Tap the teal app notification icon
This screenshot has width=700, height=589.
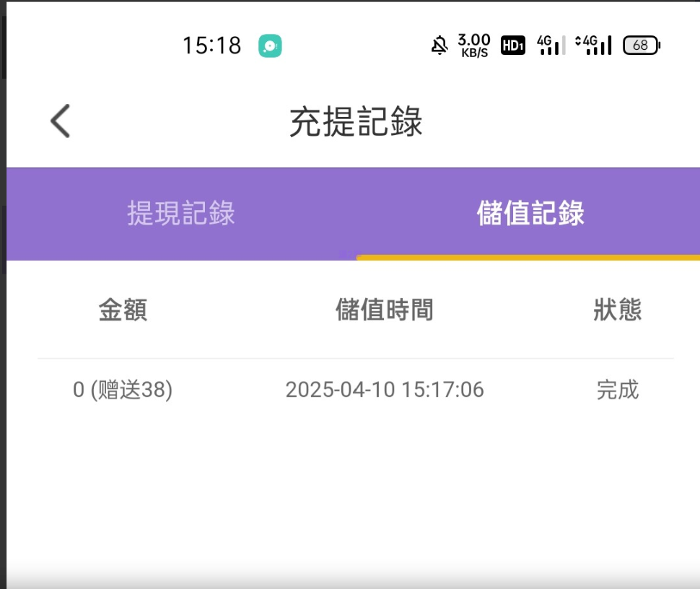pos(270,46)
